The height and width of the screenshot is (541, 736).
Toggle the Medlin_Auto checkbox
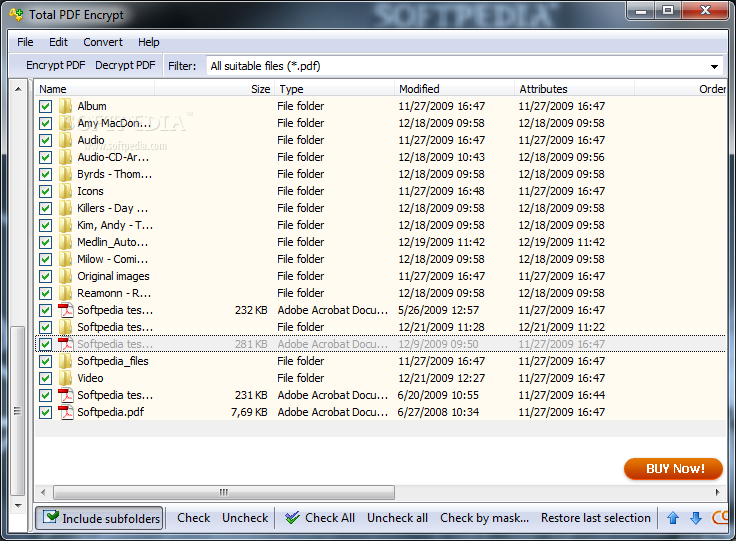pos(46,243)
